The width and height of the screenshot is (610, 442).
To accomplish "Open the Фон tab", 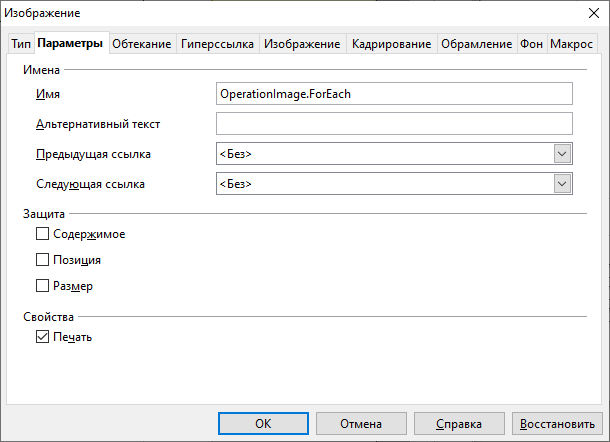I will tap(531, 45).
